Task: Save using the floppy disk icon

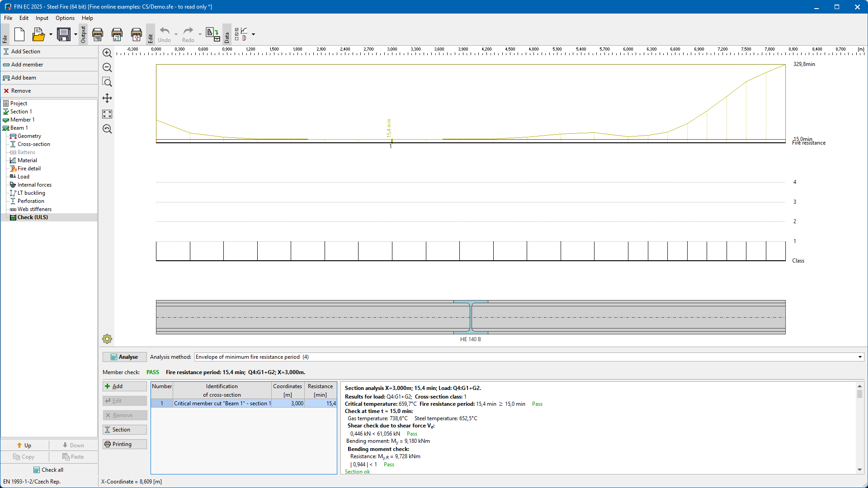Action: (64, 34)
